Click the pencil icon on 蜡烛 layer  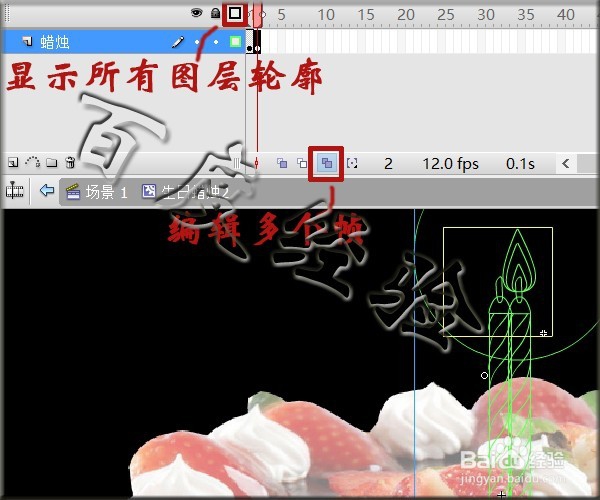point(178,42)
